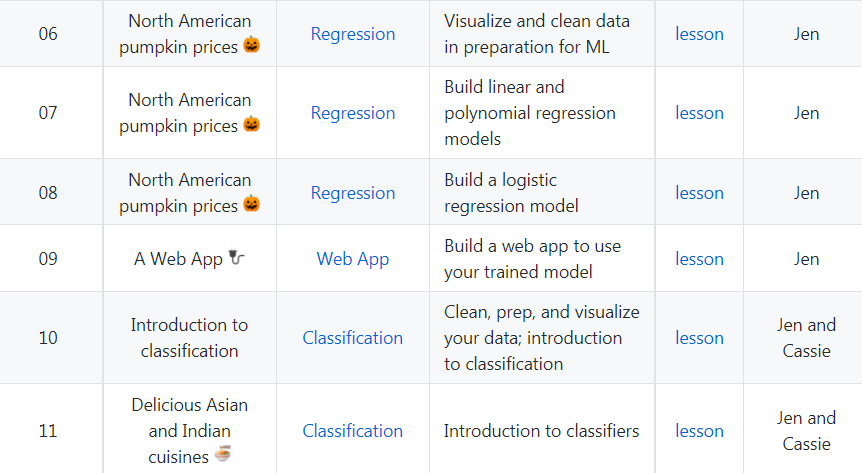Open Introduction to classifiers lesson link
The height and width of the screenshot is (473, 862).
[699, 431]
